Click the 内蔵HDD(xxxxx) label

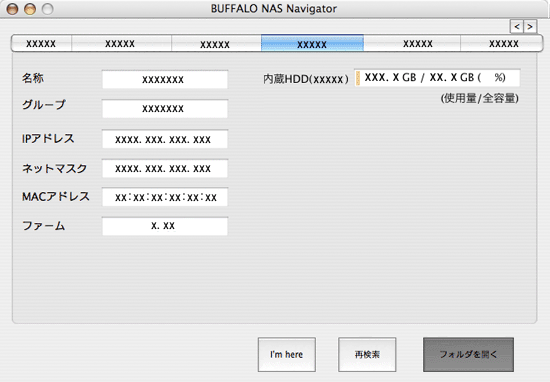306,79
